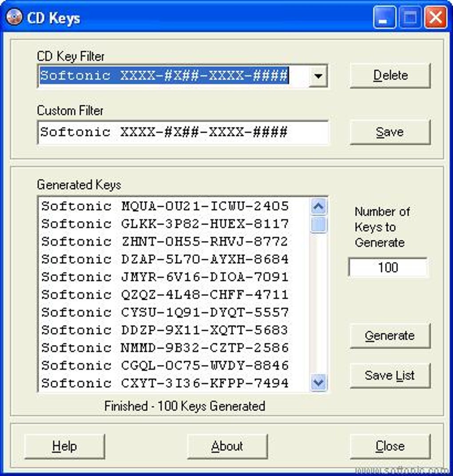The width and height of the screenshot is (453, 476).
Task: Select key ZHNT-0H55-RHVJ-8772
Action: click(x=165, y=242)
